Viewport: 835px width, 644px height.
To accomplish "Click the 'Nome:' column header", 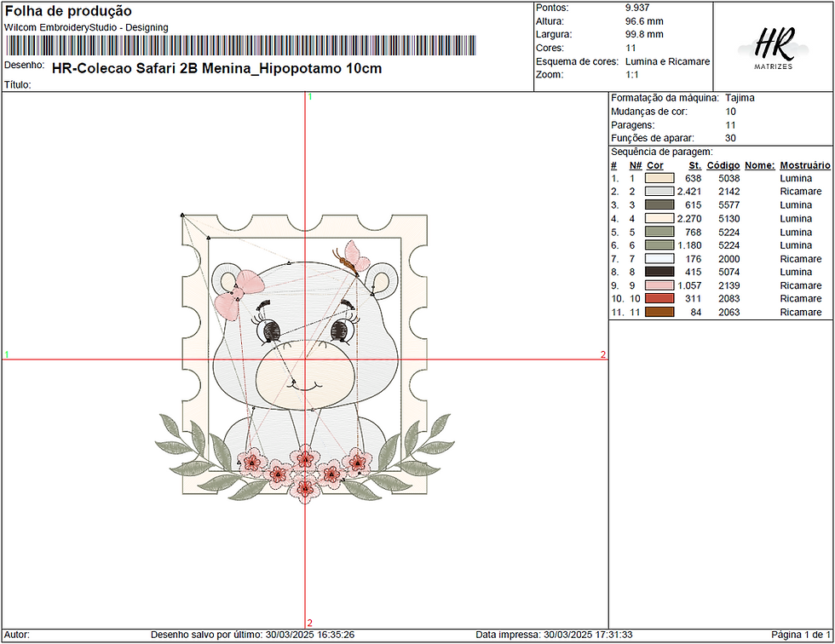I will tap(759, 165).
